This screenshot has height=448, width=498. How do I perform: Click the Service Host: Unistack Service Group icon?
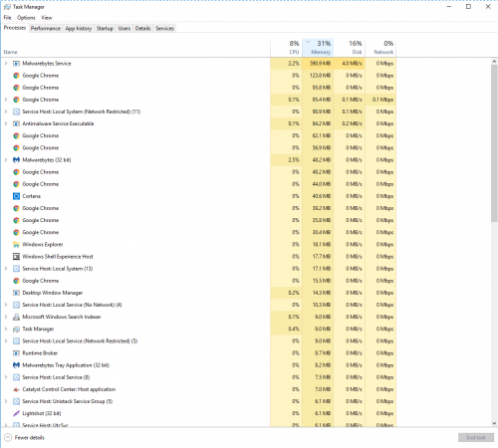pos(16,401)
